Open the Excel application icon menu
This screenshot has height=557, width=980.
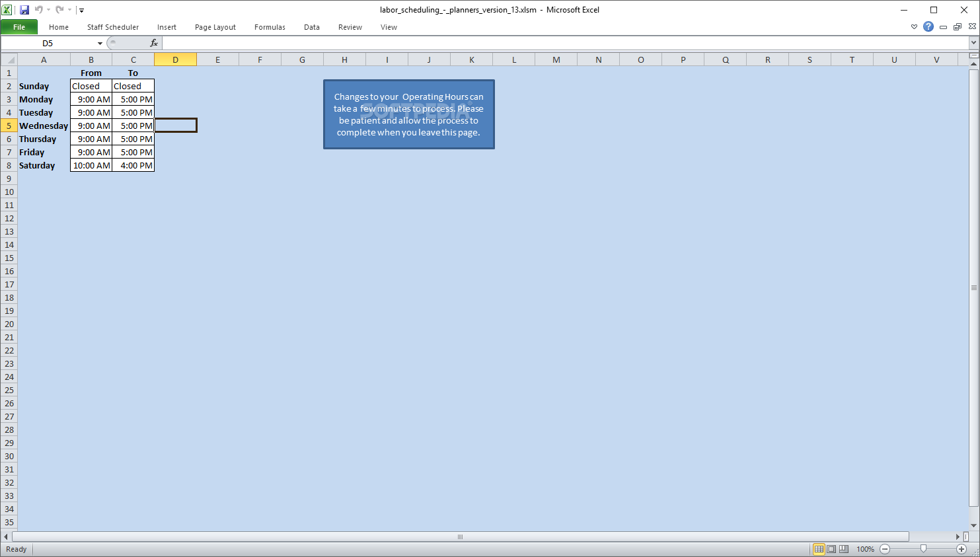(x=7, y=10)
